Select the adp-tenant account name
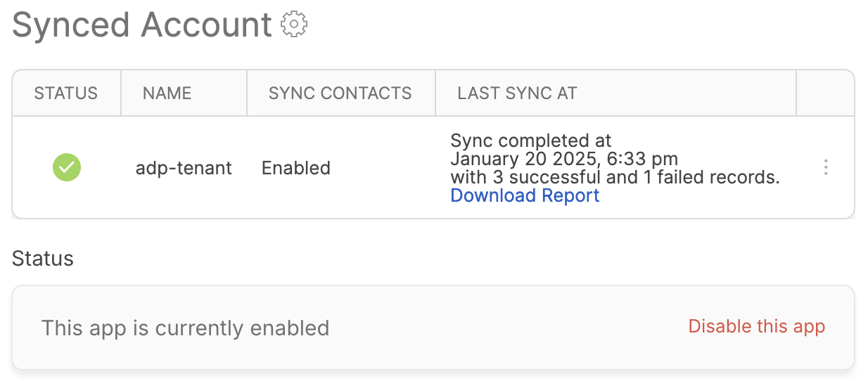This screenshot has height=381, width=868. (x=184, y=168)
